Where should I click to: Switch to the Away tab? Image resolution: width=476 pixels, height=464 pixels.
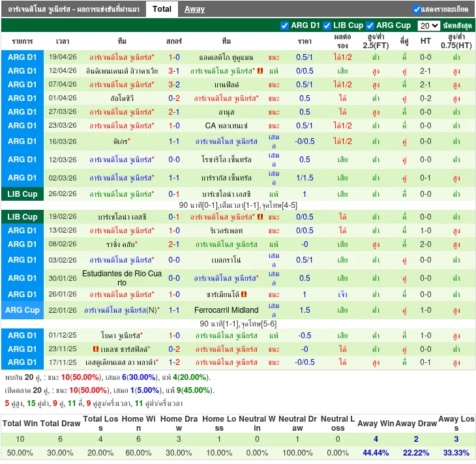[194, 9]
